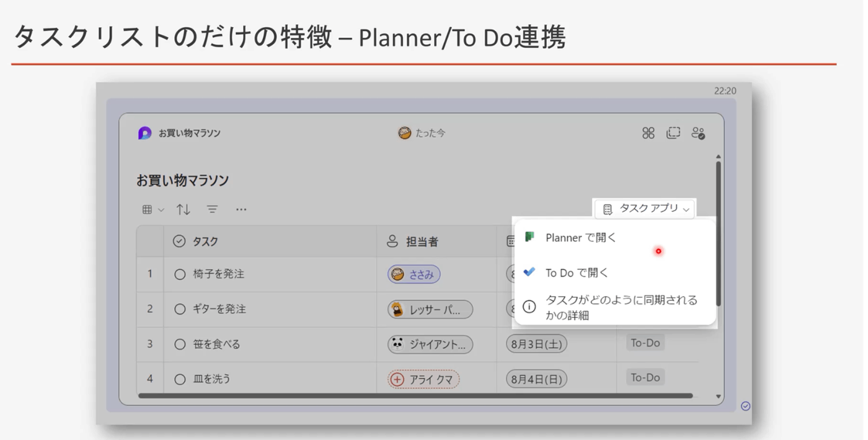Click the 笹を食べる task text
Image resolution: width=868 pixels, height=440 pixels.
pyautogui.click(x=216, y=344)
